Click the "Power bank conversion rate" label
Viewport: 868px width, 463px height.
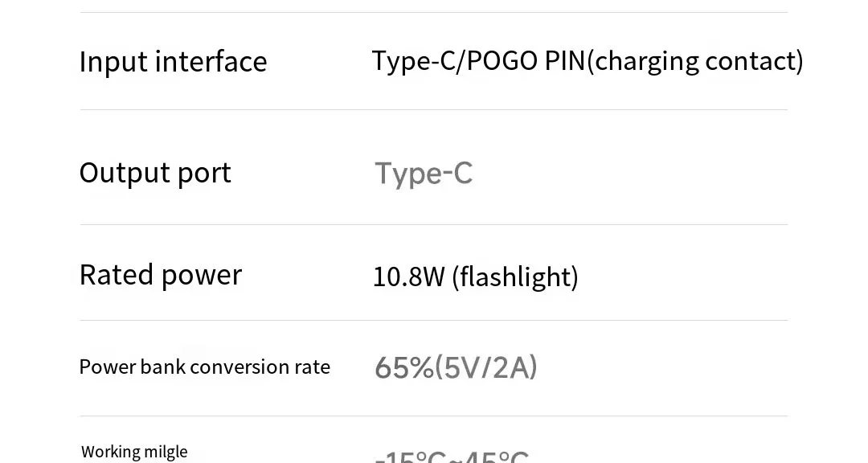(204, 367)
